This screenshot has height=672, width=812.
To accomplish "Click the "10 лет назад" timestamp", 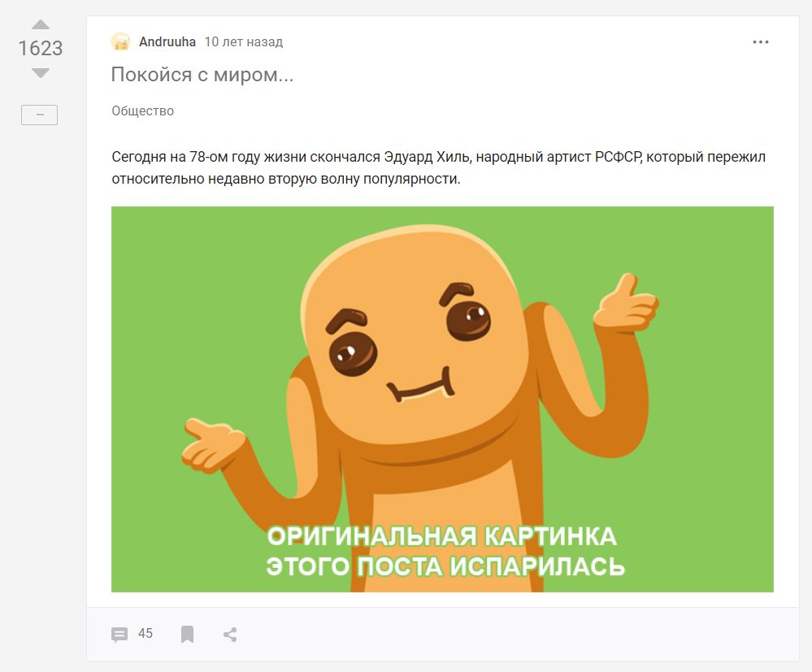I will pos(243,42).
